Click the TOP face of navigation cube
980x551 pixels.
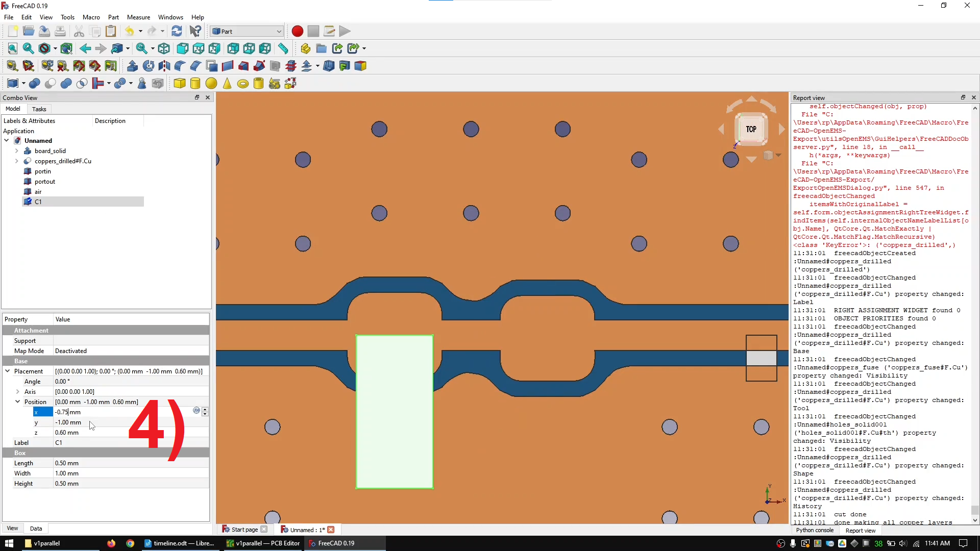coord(751,129)
